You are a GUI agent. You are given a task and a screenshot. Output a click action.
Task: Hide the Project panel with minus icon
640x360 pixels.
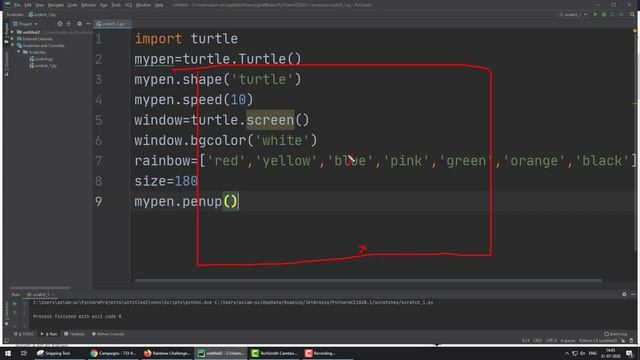coord(88,24)
